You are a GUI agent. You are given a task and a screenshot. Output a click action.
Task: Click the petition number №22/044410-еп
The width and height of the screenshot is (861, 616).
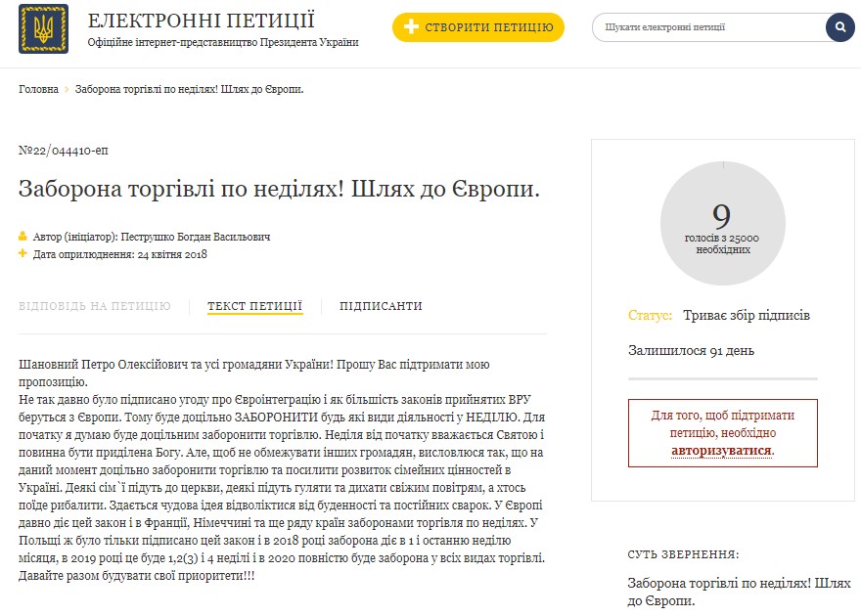[62, 150]
